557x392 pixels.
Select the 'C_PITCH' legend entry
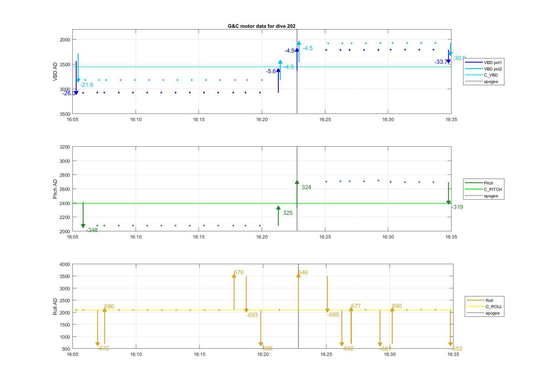(484, 189)
